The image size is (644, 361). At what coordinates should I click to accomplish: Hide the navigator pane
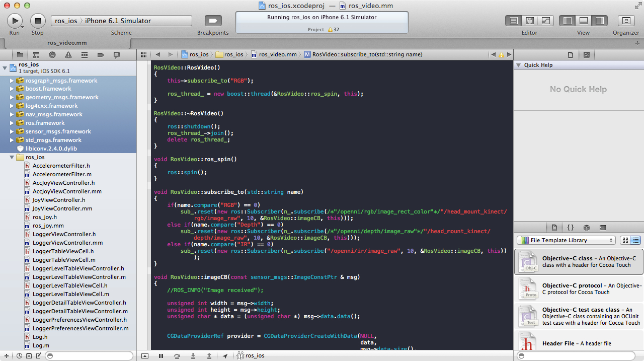(568, 21)
